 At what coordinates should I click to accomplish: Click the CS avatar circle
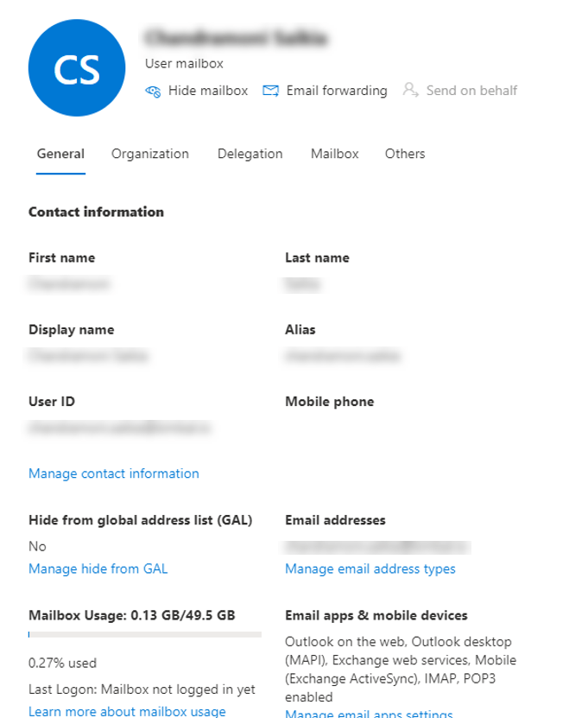pyautogui.click(x=76, y=70)
